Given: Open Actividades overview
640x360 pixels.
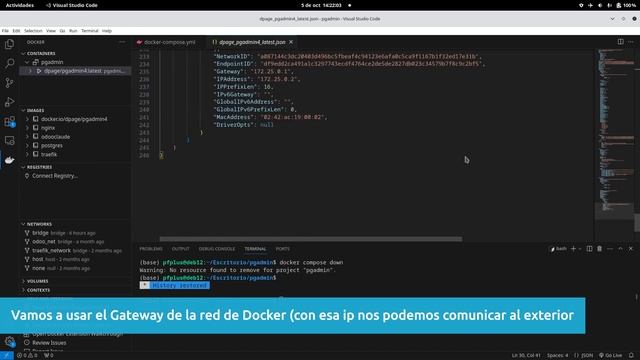Looking at the screenshot, I should 20,5.
